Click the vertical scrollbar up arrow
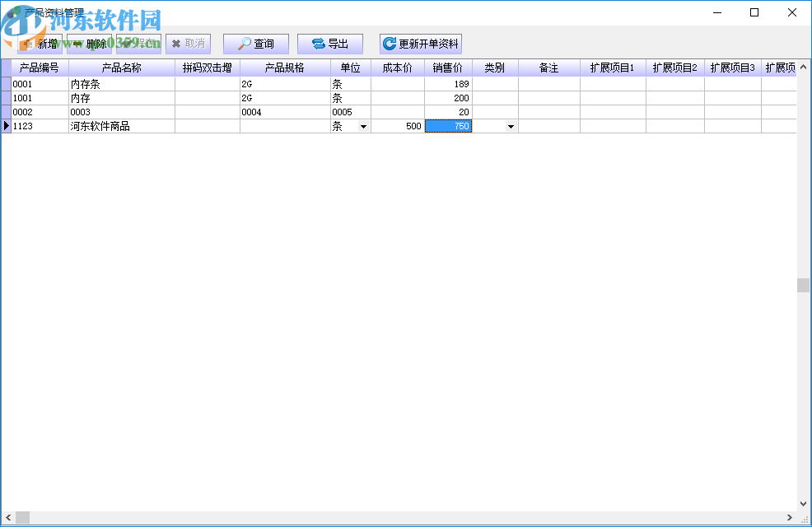The image size is (812, 527). click(803, 67)
